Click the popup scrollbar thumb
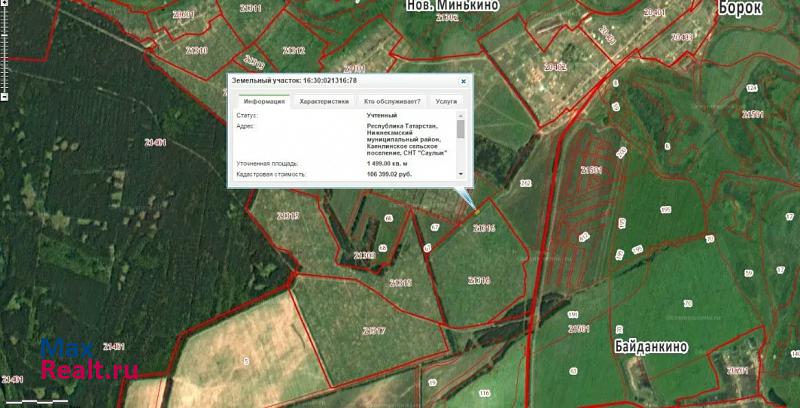This screenshot has width=800, height=408. point(461,129)
